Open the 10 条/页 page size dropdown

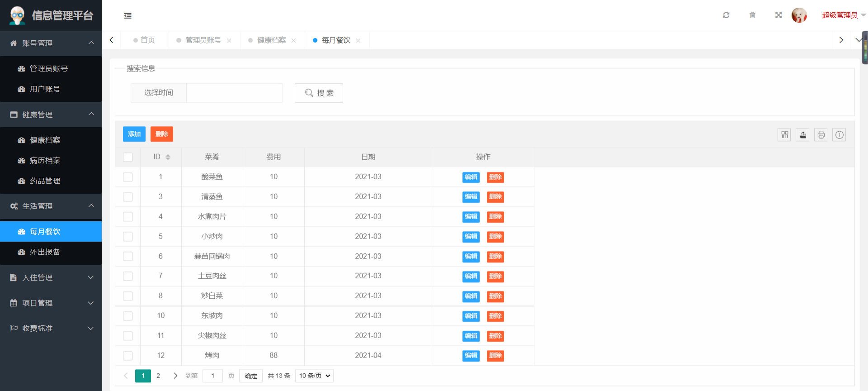click(x=314, y=376)
